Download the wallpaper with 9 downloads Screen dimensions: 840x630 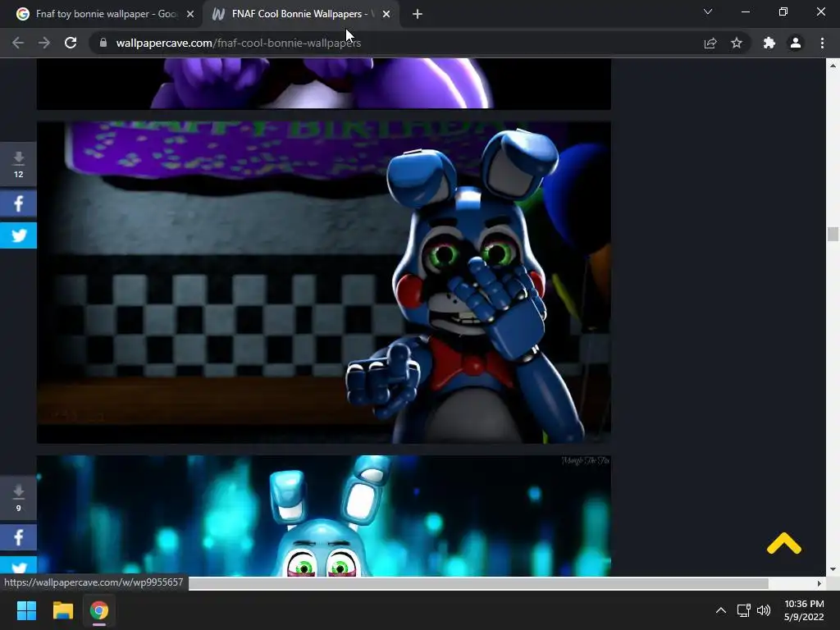pos(18,498)
